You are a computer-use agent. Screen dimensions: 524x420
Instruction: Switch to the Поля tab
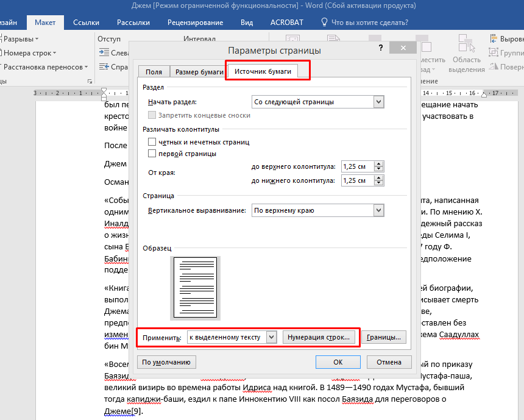(x=154, y=72)
